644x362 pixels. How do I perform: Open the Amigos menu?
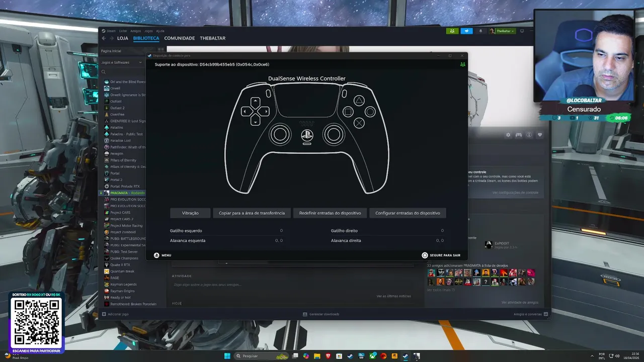tap(136, 31)
